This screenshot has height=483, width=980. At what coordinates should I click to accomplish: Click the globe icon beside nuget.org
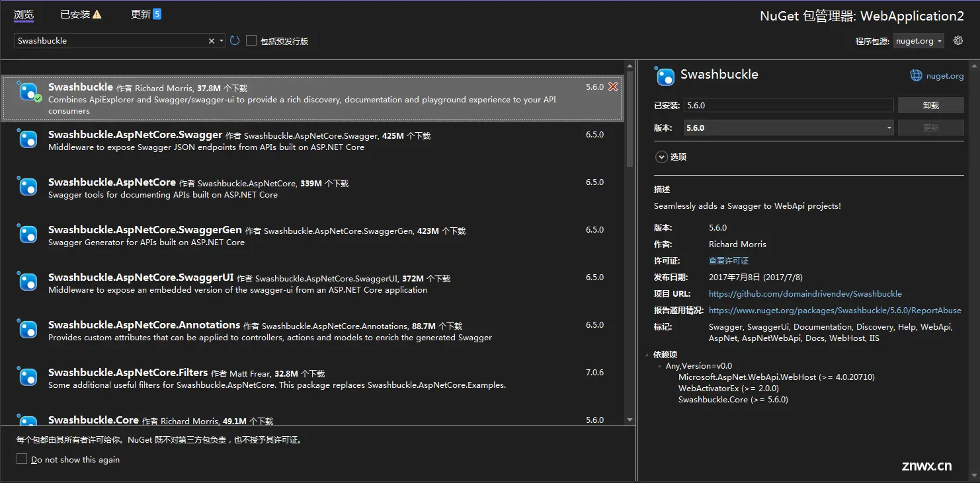click(916, 75)
